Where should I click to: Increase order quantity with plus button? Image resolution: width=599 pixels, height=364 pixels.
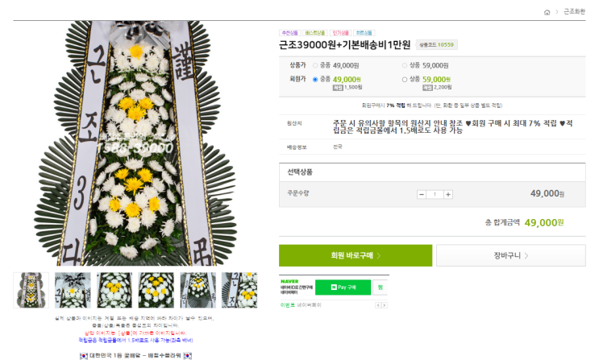448,194
